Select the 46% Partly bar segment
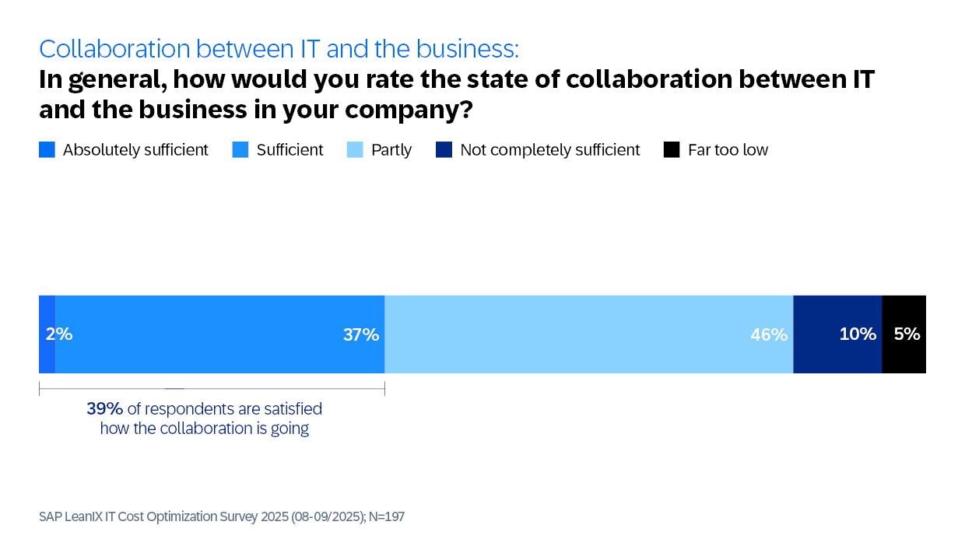 click(x=589, y=334)
